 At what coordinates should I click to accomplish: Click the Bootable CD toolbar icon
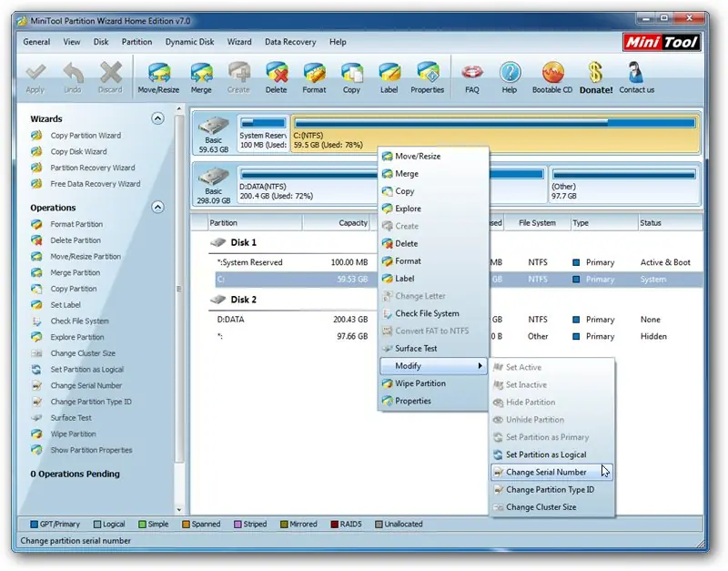point(552,78)
